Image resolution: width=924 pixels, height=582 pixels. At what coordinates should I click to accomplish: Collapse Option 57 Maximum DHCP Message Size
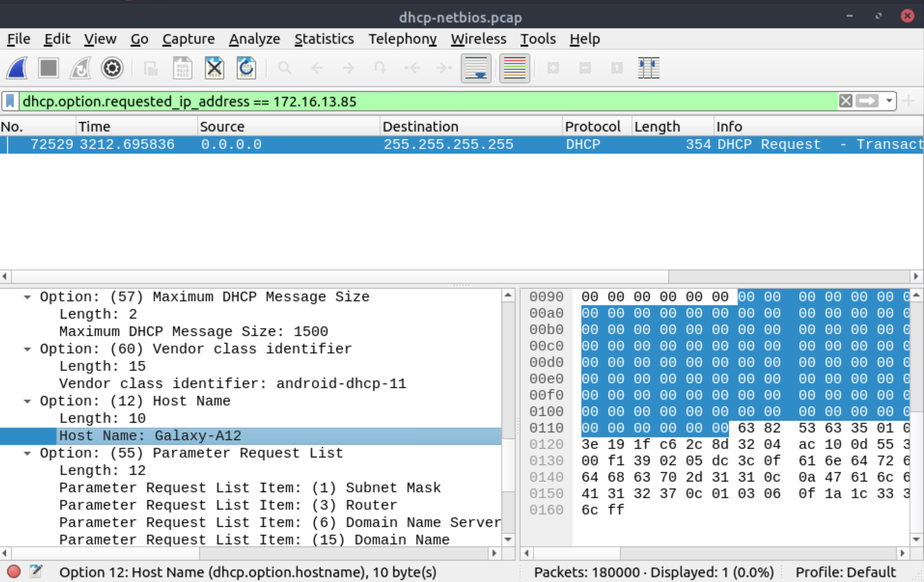coord(27,297)
